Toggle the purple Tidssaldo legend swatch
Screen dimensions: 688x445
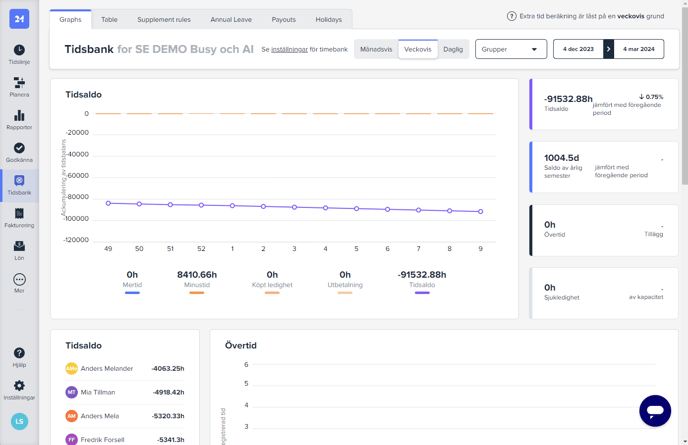click(x=422, y=293)
